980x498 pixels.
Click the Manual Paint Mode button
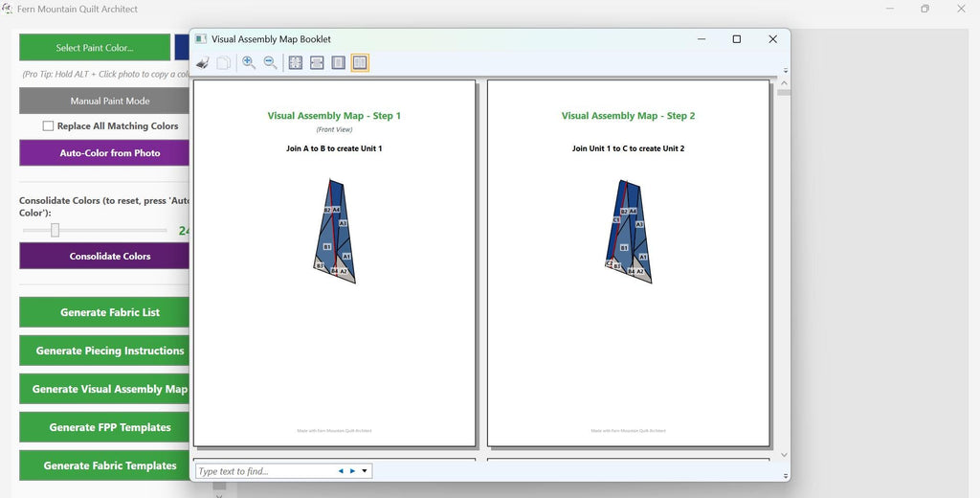click(x=104, y=101)
